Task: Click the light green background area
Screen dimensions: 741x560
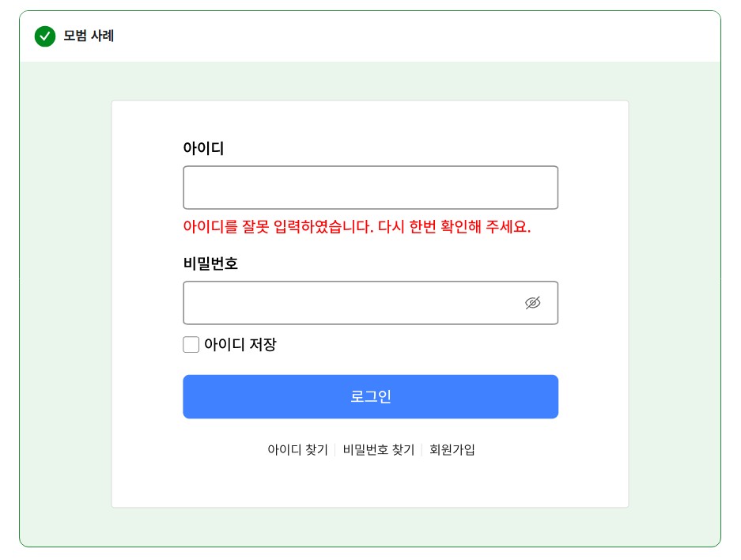Action: click(65, 316)
